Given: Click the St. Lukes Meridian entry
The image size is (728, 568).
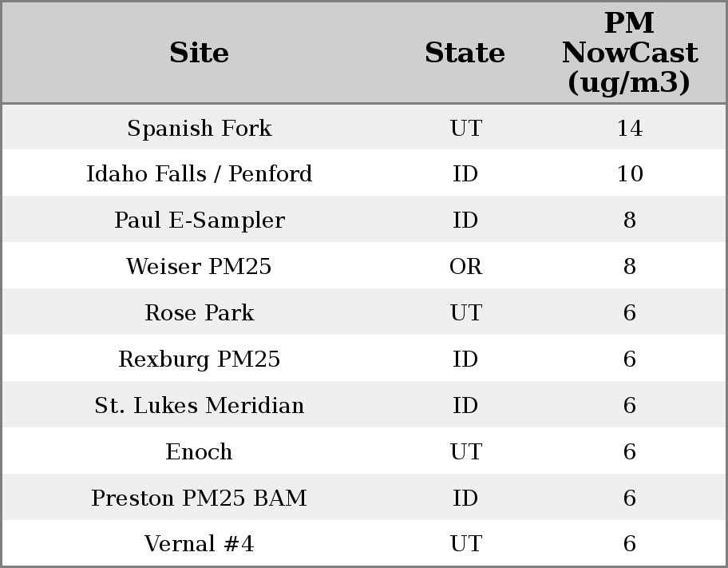Looking at the screenshot, I should tap(199, 406).
